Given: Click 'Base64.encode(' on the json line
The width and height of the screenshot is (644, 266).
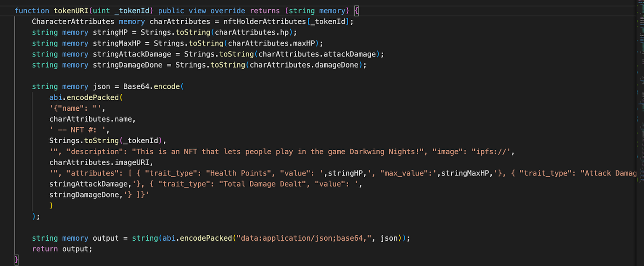Looking at the screenshot, I should coord(153,86).
